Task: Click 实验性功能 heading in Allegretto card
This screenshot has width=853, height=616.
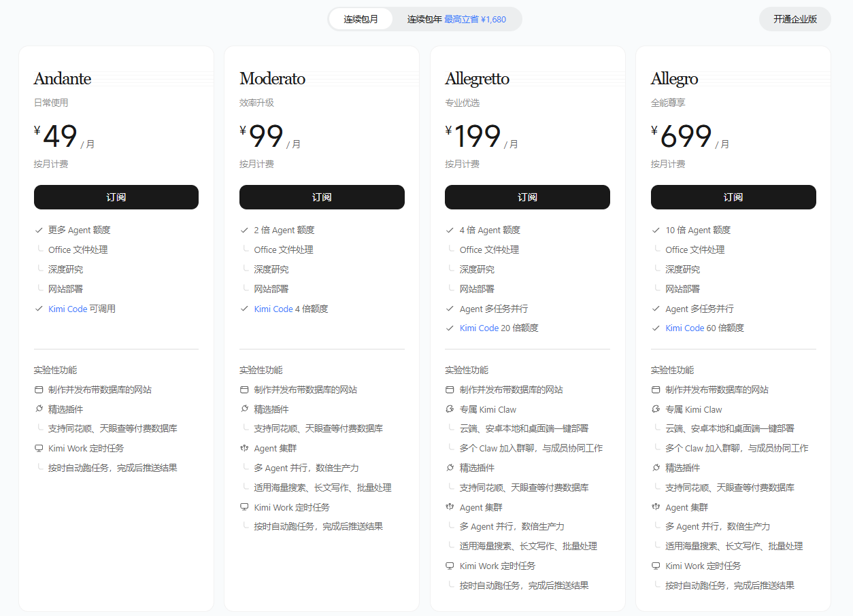Action: click(x=467, y=371)
